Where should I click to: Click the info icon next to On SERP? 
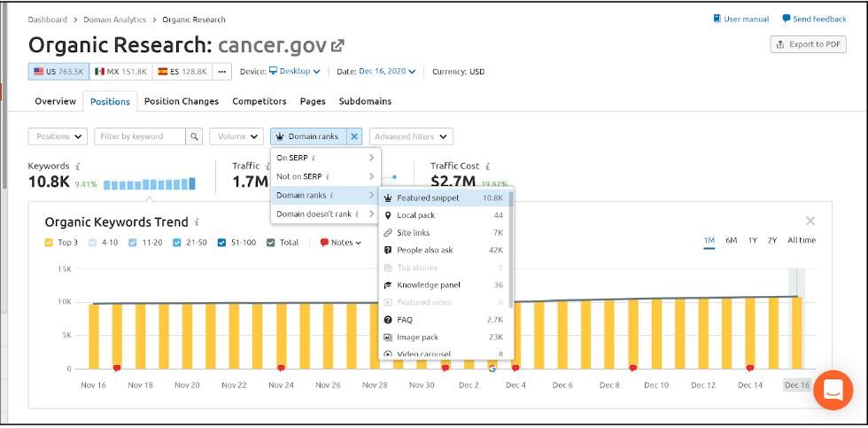314,158
